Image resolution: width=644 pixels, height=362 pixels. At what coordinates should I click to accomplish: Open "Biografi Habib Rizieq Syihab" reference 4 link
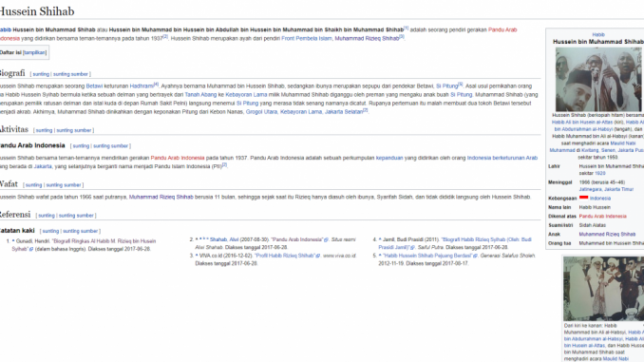pos(455,243)
